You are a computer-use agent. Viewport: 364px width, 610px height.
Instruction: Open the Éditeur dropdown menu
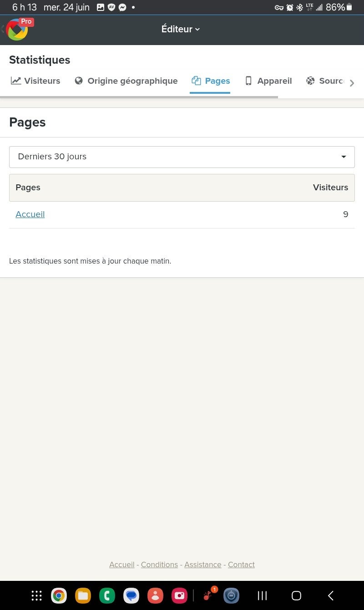181,29
